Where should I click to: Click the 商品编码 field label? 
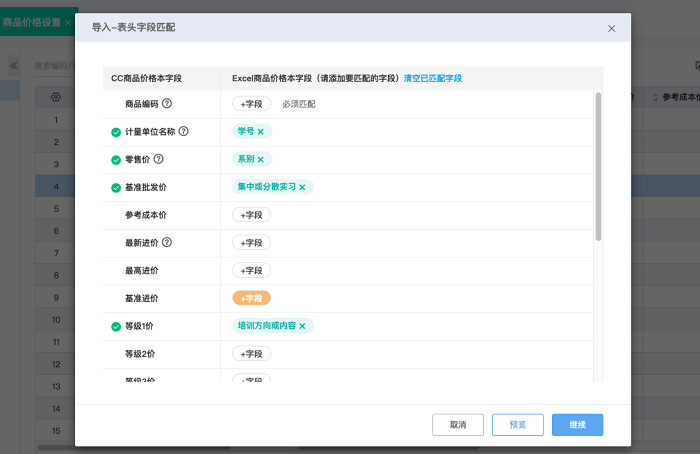tap(142, 104)
